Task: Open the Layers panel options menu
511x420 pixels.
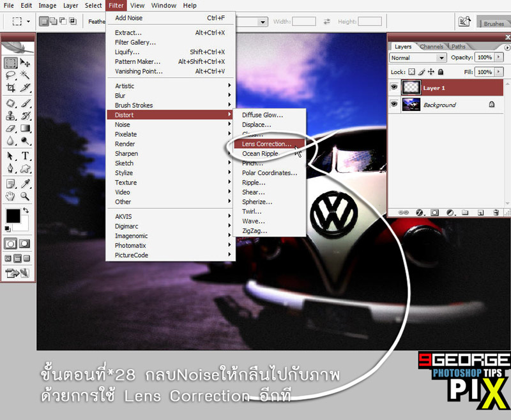Action: pos(507,47)
